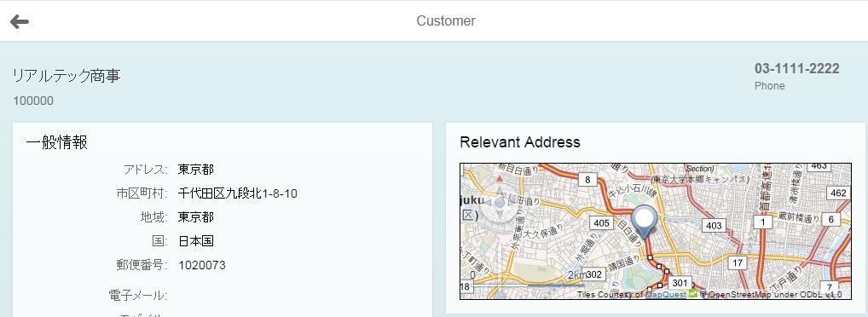Click the customer ID 100000
The height and width of the screenshot is (317, 868).
click(33, 101)
